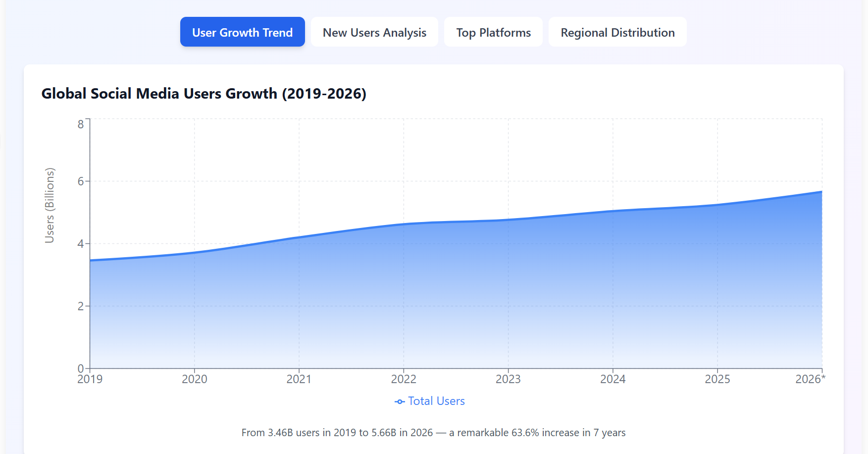Select the 2021 label on the x-axis
This screenshot has width=868, height=454.
[299, 379]
